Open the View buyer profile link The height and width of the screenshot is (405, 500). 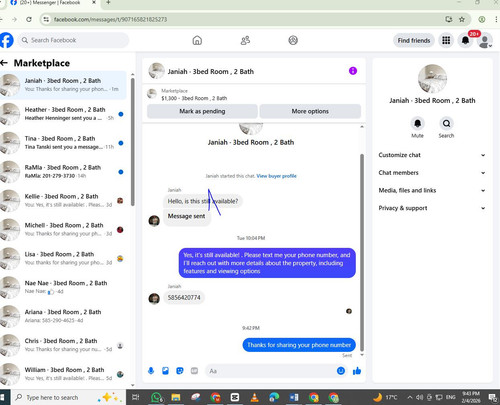coord(276,176)
